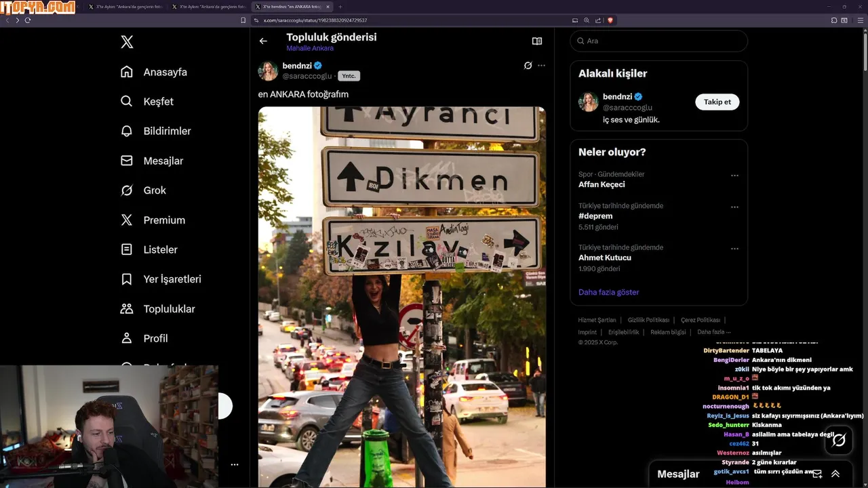This screenshot has height=488, width=868.
Task: Open the Çerez Politikası footer link
Action: pos(701,320)
